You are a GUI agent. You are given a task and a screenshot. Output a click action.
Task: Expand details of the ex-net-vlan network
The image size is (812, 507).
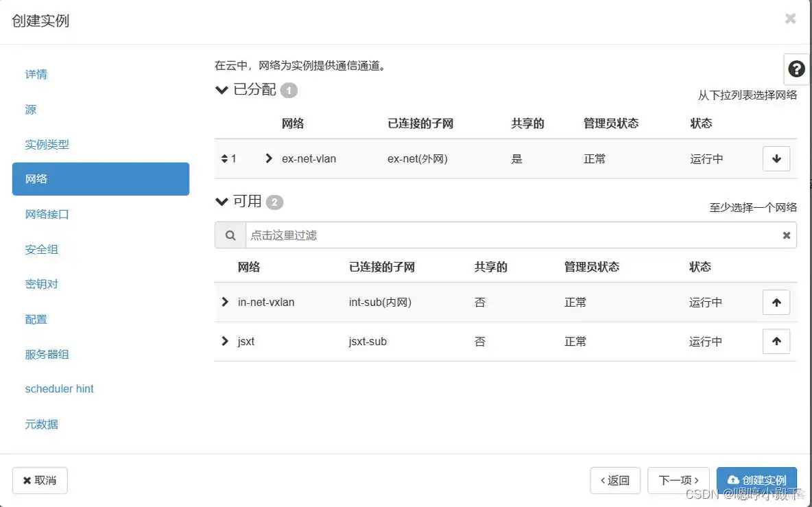coord(267,158)
